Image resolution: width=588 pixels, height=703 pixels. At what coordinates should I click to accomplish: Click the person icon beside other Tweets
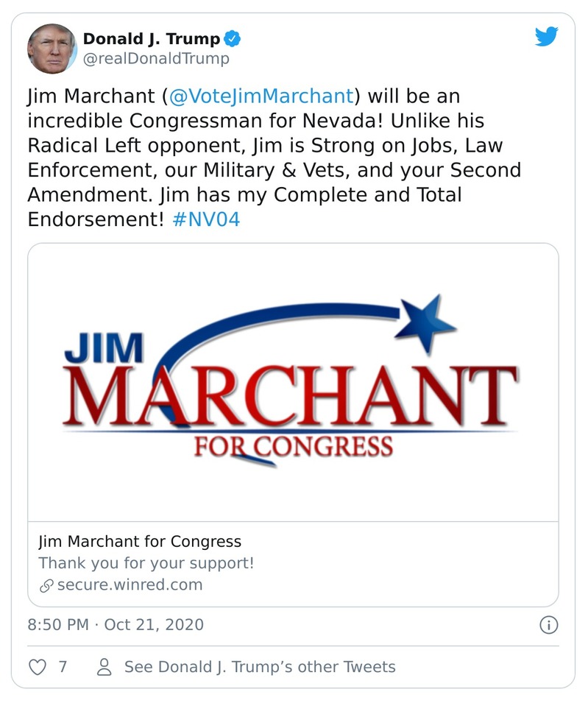[105, 667]
